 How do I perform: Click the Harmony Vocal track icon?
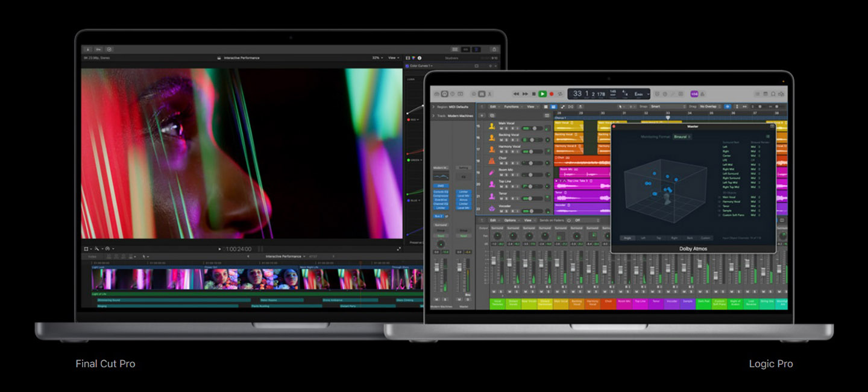pos(492,149)
